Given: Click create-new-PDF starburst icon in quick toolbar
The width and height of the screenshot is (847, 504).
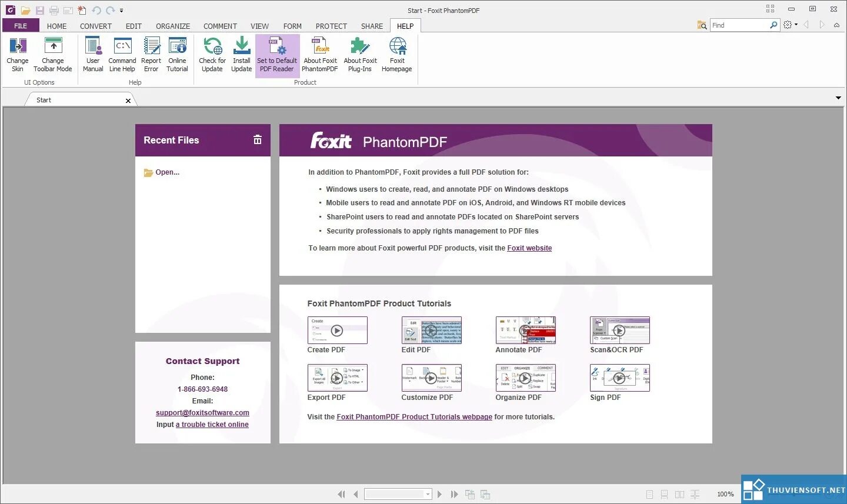Looking at the screenshot, I should tap(82, 11).
